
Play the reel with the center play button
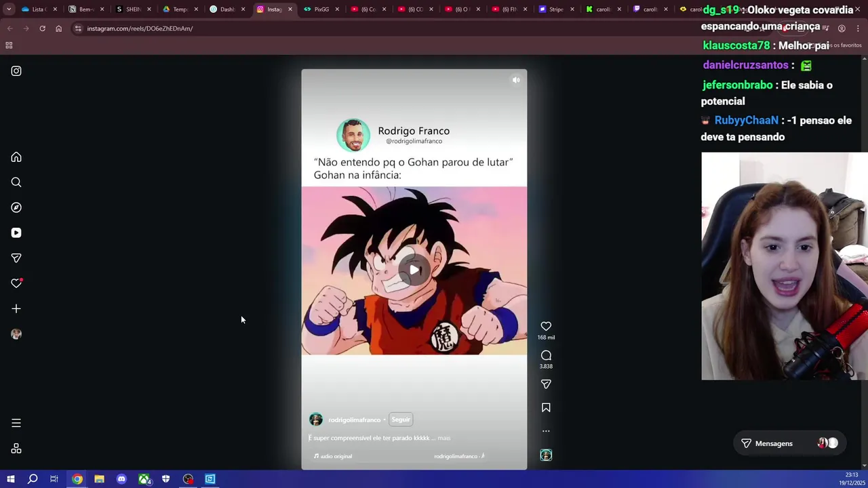[x=414, y=270]
